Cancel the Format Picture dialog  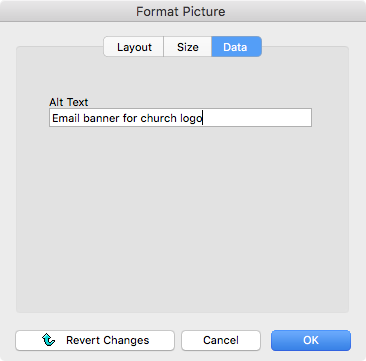click(x=221, y=340)
